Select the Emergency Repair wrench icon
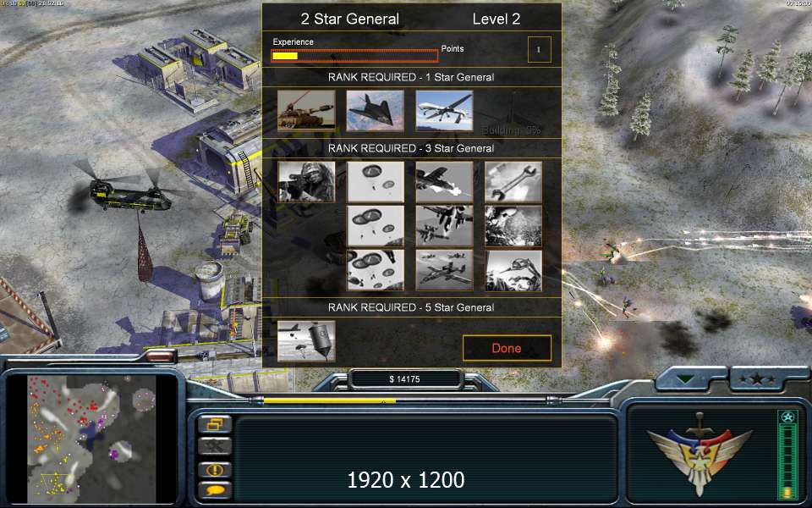 point(513,181)
